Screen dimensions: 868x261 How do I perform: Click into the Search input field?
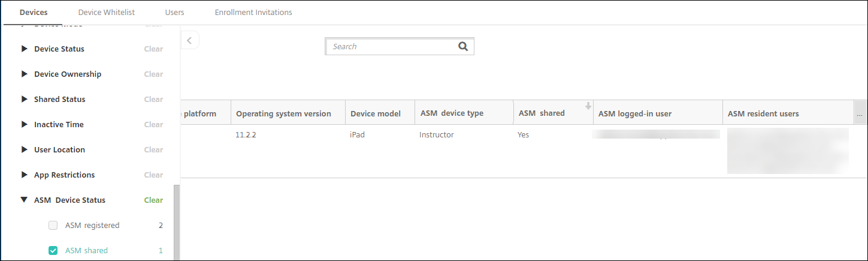(391, 46)
